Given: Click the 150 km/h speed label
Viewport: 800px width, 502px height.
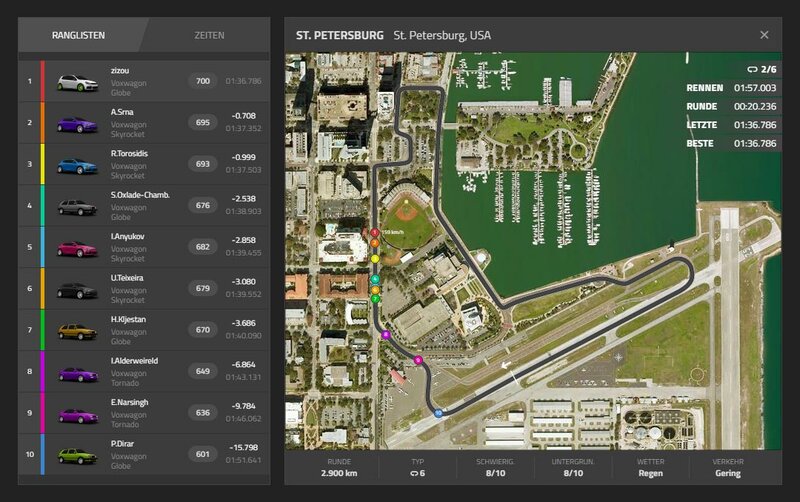Looking at the screenshot, I should [393, 232].
